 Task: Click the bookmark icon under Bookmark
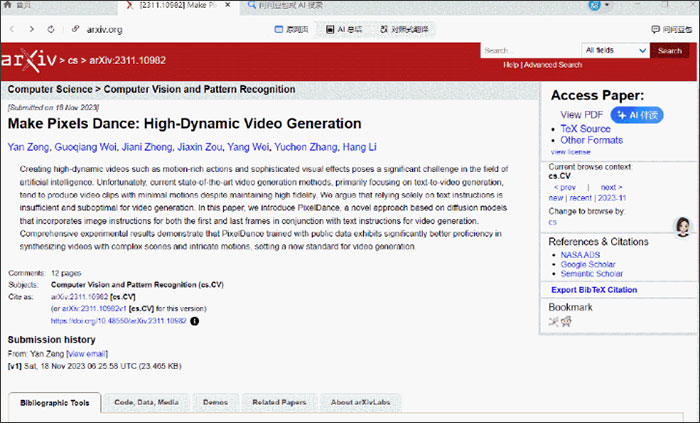pyautogui.click(x=554, y=321)
